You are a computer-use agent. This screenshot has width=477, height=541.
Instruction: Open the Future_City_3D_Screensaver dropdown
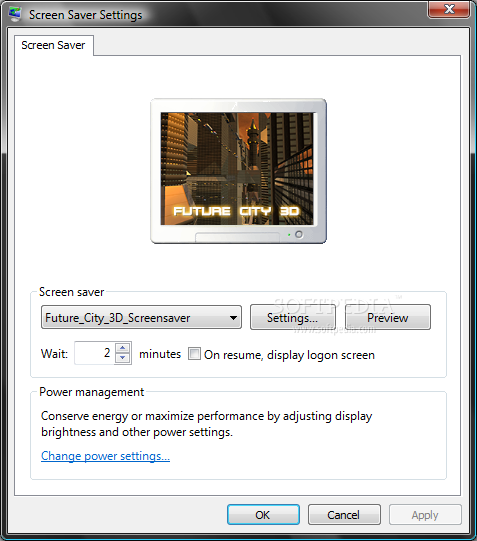141,317
